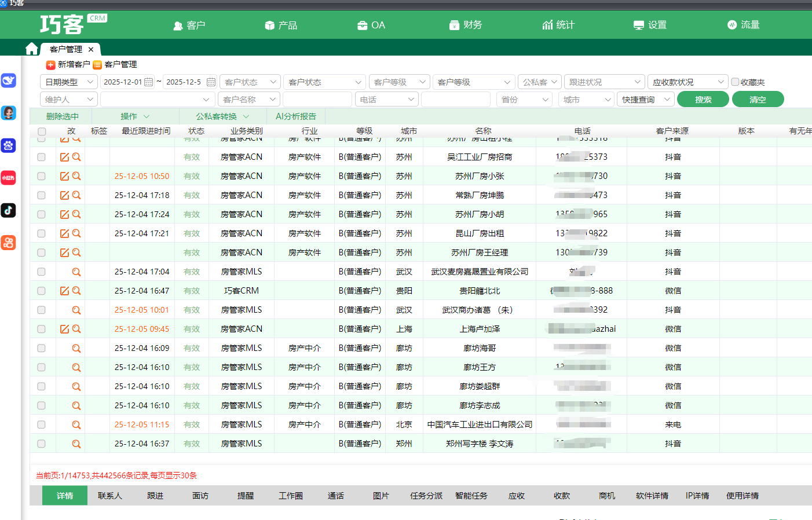Click the 新增客户 plus icon
812x520 pixels.
(50, 65)
